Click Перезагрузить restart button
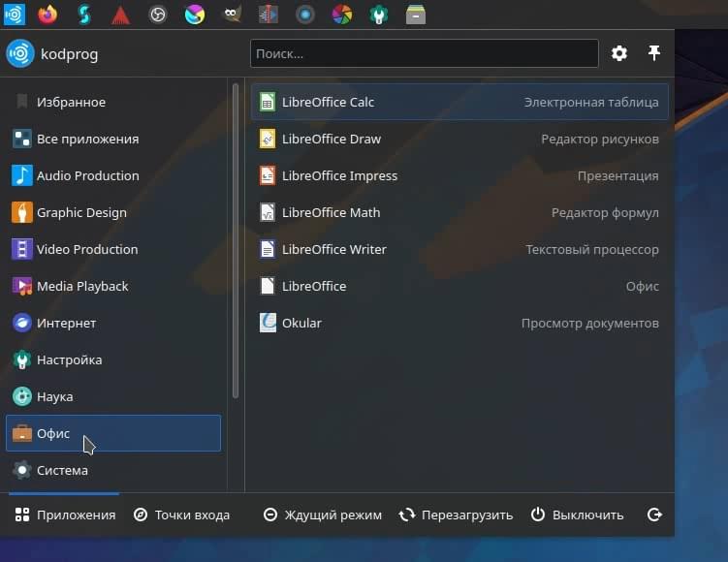Screen dimensions: 728x562 [456, 515]
